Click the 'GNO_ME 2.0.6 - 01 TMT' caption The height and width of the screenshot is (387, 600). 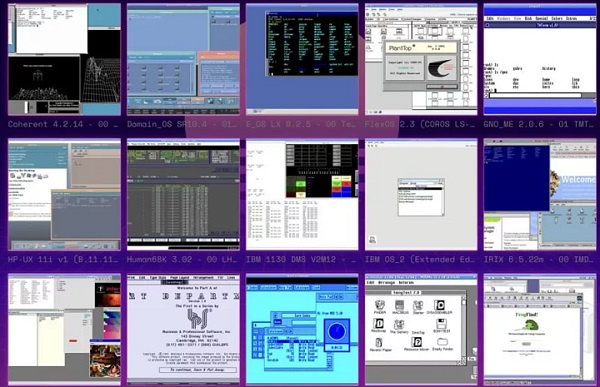pos(540,124)
